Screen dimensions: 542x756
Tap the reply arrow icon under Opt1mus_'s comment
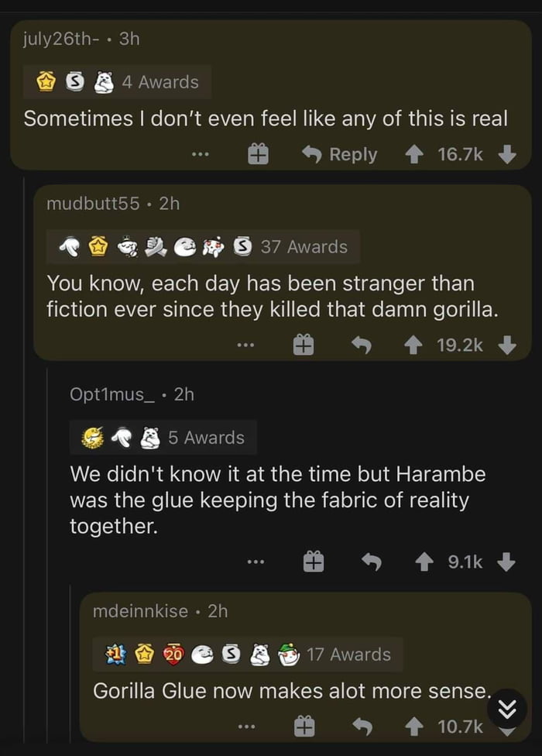coord(370,562)
